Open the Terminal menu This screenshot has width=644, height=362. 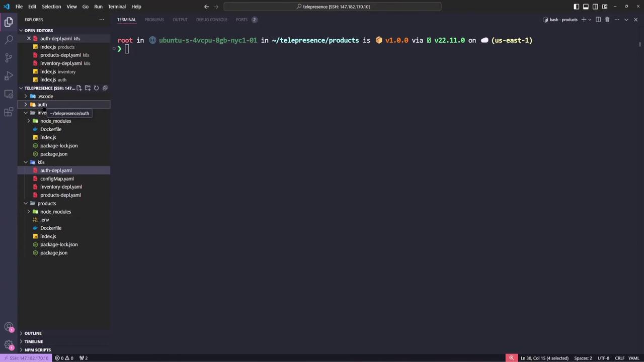(x=117, y=7)
